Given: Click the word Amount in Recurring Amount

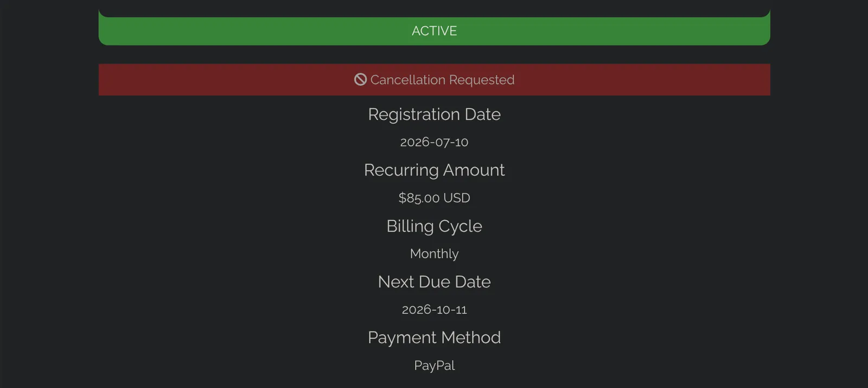Looking at the screenshot, I should click(474, 170).
